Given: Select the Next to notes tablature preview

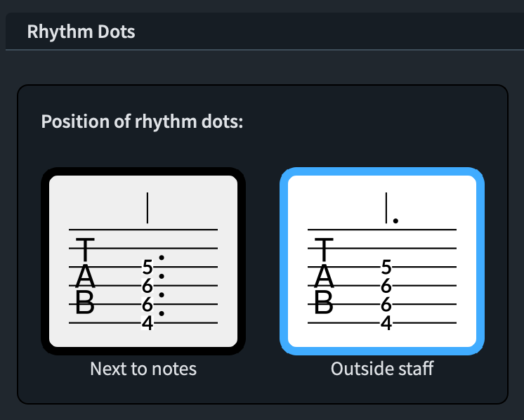Looking at the screenshot, I should (x=143, y=261).
